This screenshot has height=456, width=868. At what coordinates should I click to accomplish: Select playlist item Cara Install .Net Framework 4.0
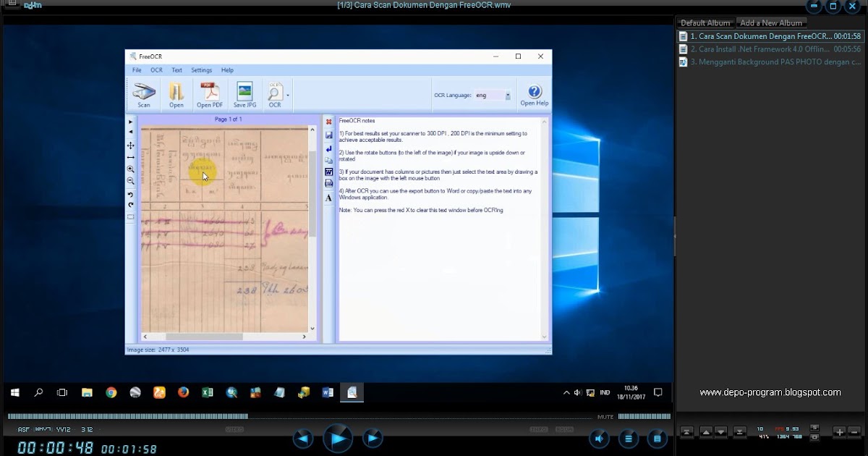pyautogui.click(x=770, y=49)
